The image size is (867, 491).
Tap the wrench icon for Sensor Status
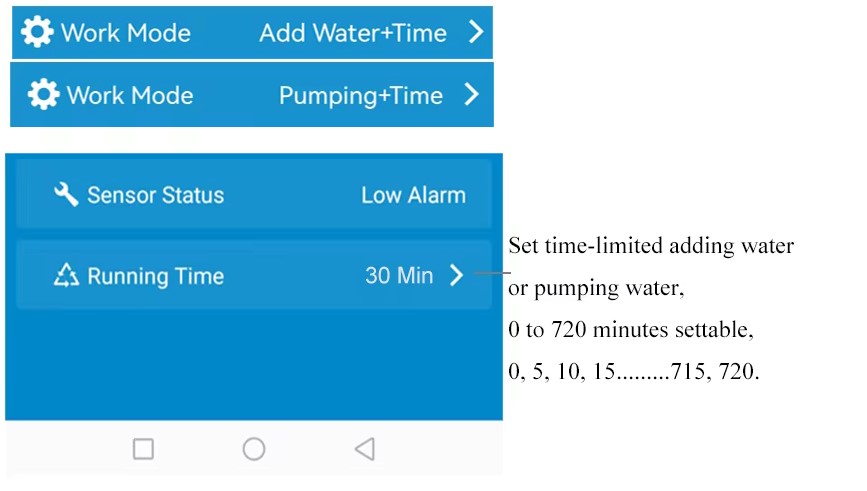66,194
